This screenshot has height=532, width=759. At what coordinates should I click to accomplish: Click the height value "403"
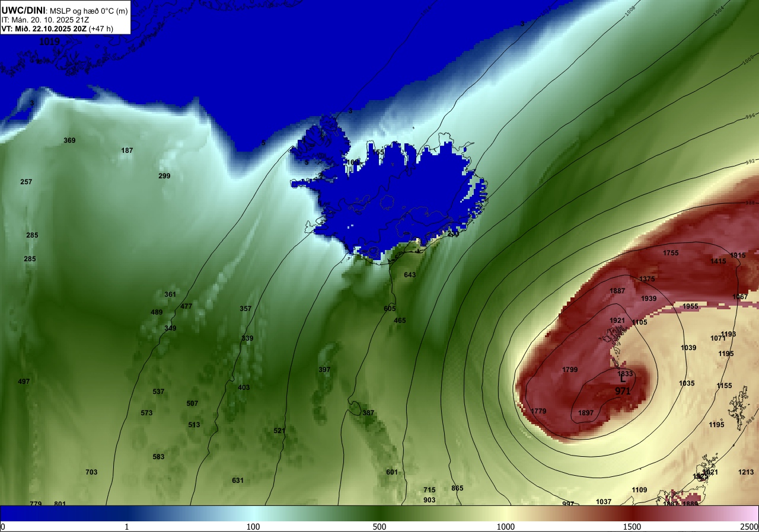(244, 387)
